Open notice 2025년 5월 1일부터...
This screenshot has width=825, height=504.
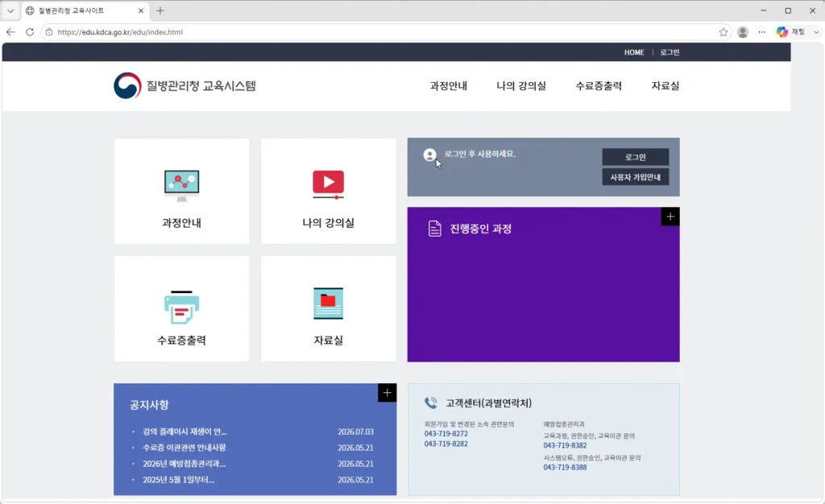tap(179, 480)
